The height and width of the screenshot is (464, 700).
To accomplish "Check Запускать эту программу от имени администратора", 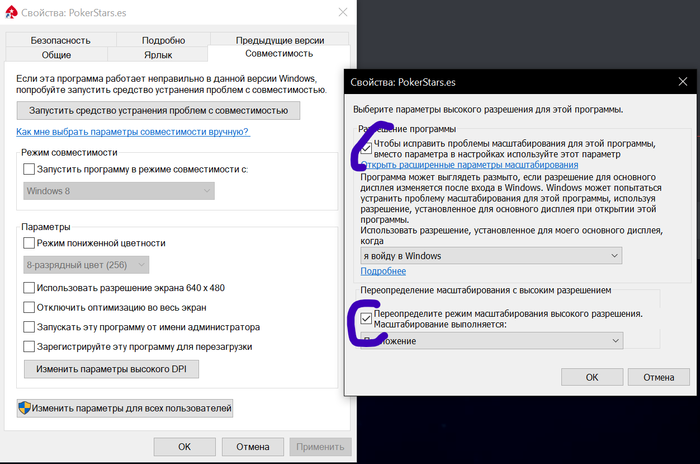I will (x=29, y=327).
